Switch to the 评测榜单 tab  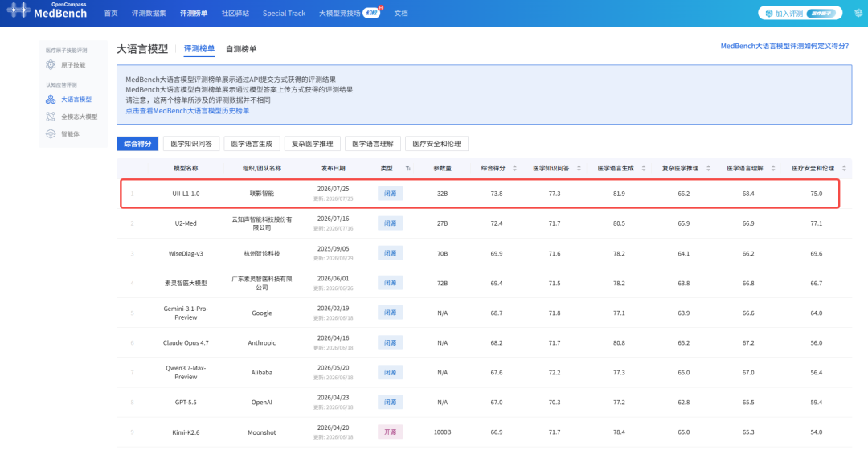coord(199,49)
